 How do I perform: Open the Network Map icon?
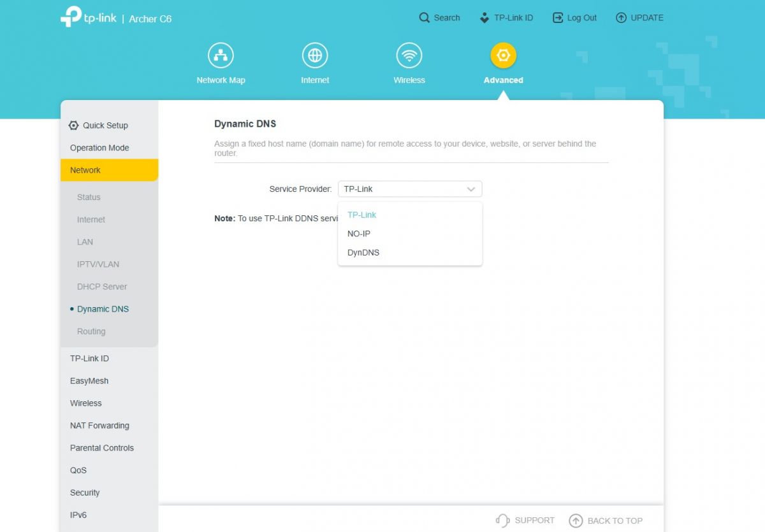click(x=221, y=55)
